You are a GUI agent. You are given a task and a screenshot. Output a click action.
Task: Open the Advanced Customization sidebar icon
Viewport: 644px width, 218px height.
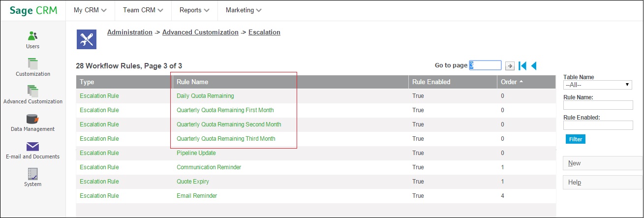pyautogui.click(x=33, y=91)
